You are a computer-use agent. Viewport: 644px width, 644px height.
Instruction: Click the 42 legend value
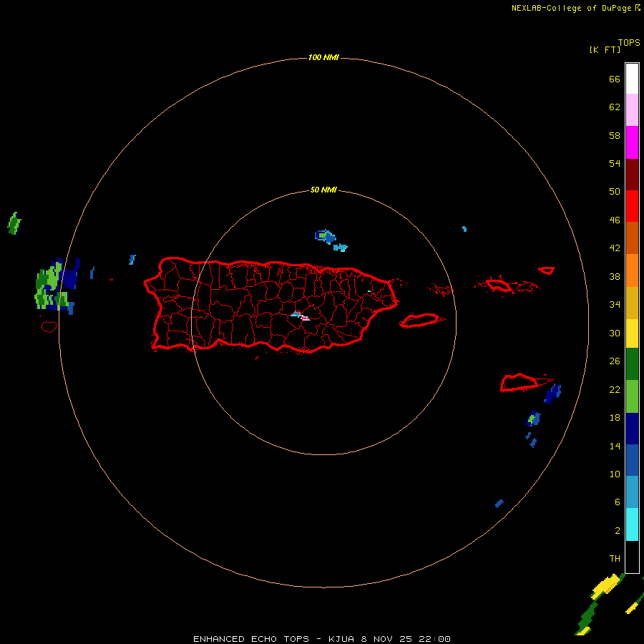click(615, 248)
